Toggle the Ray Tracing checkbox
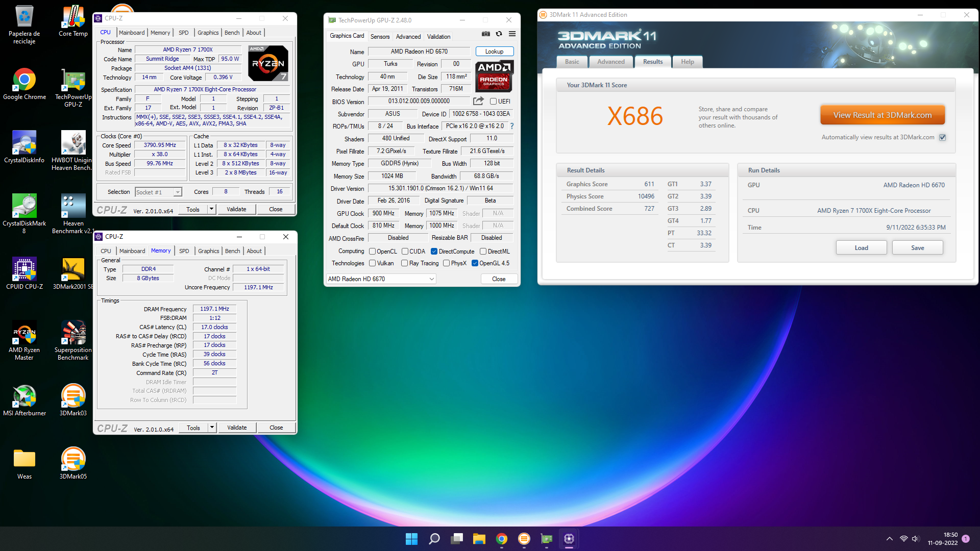The image size is (980, 551). point(404,263)
